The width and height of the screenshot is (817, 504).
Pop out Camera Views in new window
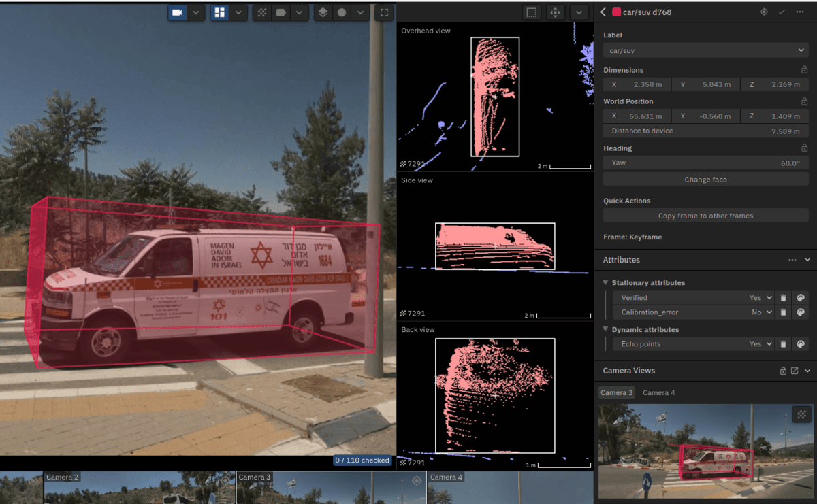pyautogui.click(x=795, y=371)
